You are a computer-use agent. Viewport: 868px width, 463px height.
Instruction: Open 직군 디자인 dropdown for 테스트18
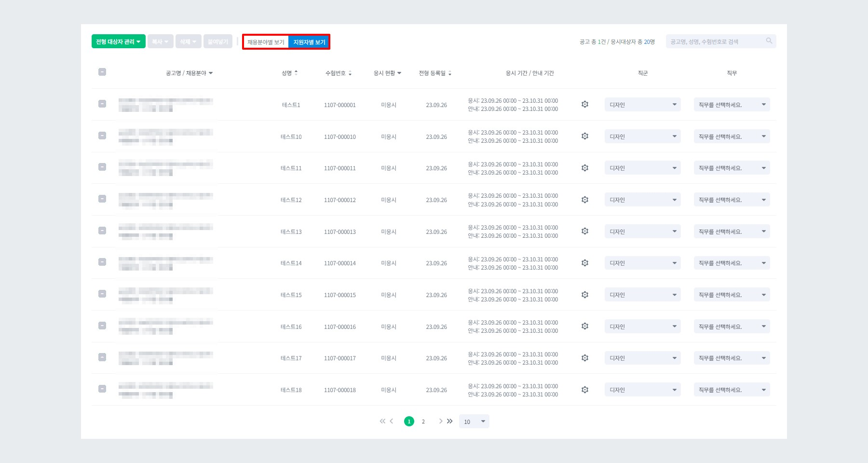click(x=643, y=390)
